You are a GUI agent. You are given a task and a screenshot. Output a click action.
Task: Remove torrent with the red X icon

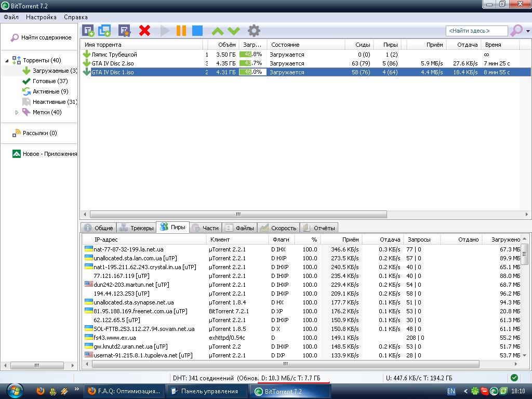144,31
